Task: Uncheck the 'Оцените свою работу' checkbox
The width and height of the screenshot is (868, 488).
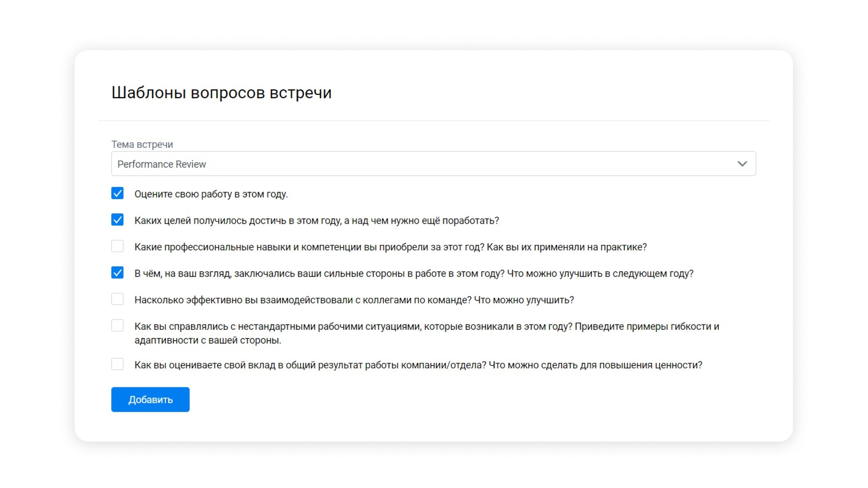Action: (118, 193)
